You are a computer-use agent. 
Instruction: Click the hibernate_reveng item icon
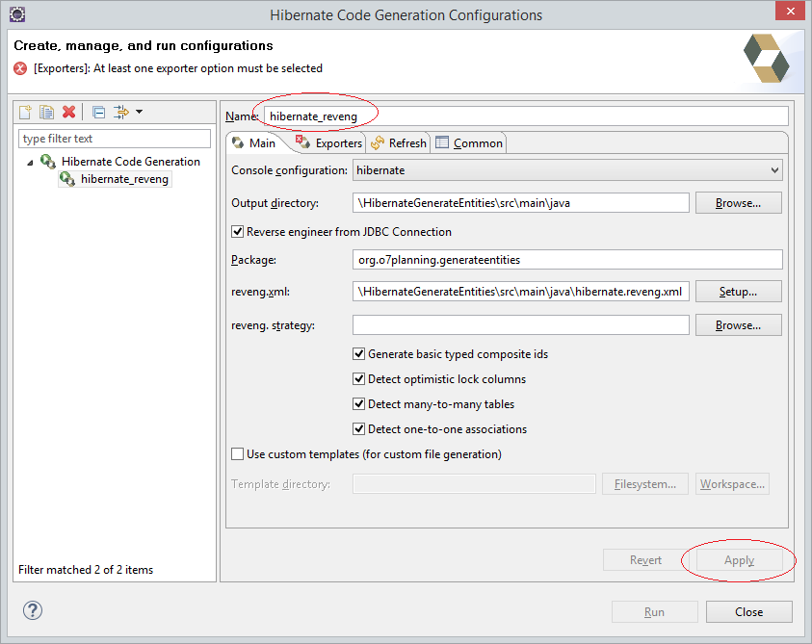coord(67,179)
